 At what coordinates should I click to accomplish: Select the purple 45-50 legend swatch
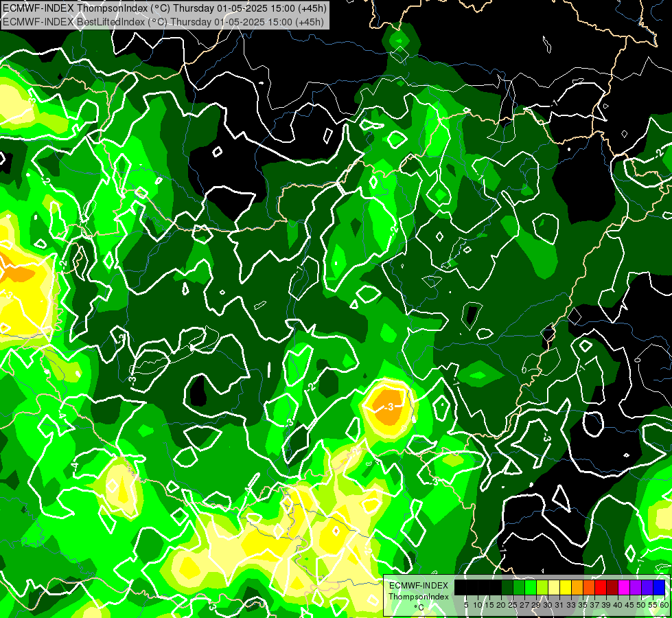[x=636, y=587]
